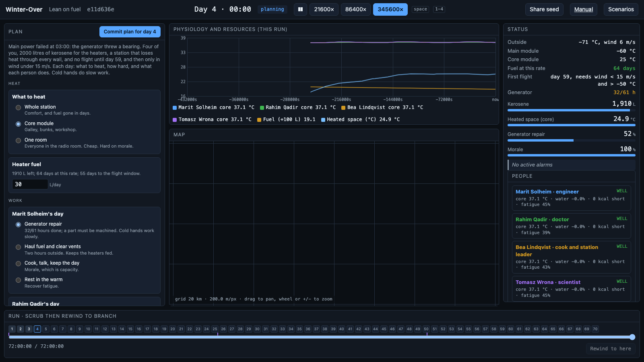Jump to day 25 on run timeline
This screenshot has width=644, height=362.
click(x=215, y=329)
